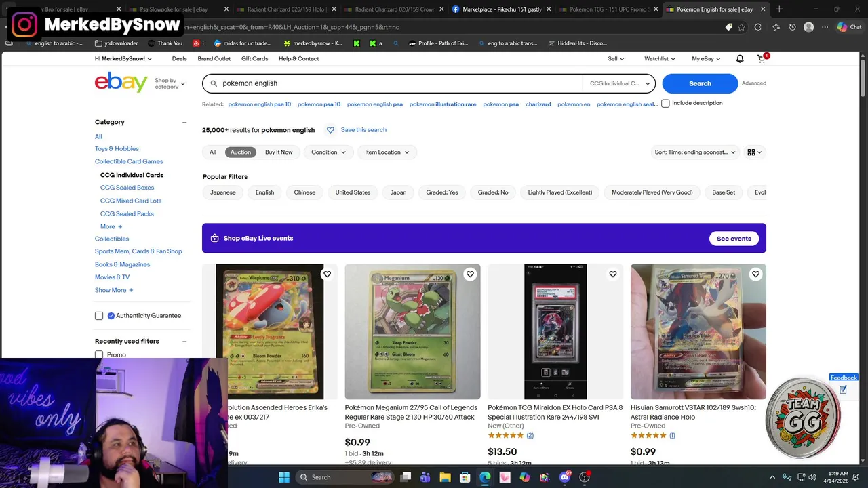Open the notifications bell

pos(740,59)
